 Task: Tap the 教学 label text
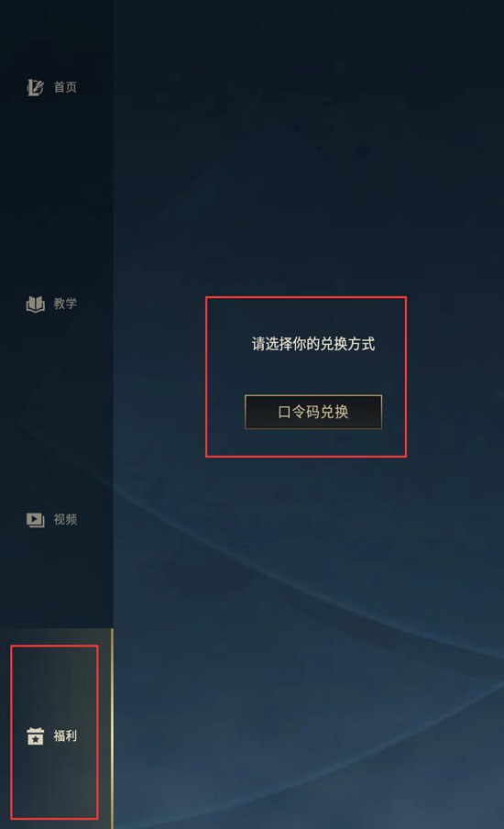pos(65,304)
